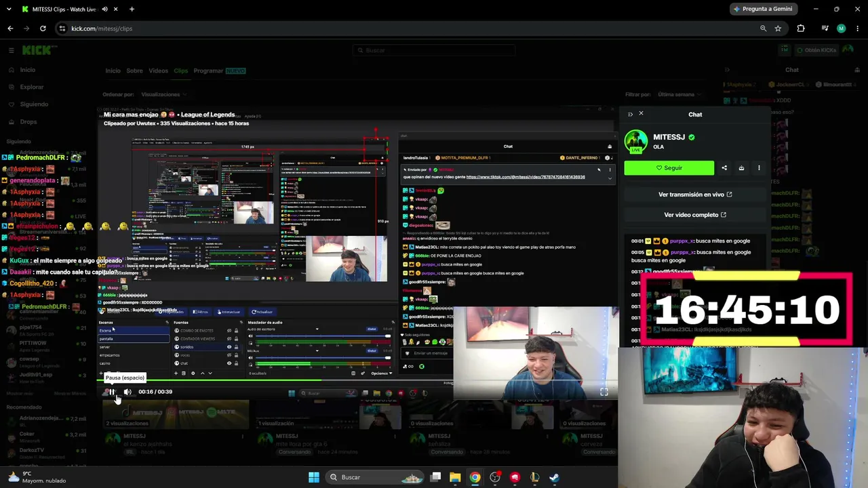Image resolution: width=868 pixels, height=488 pixels.
Task: Open Ver video completo link
Action: (695, 215)
